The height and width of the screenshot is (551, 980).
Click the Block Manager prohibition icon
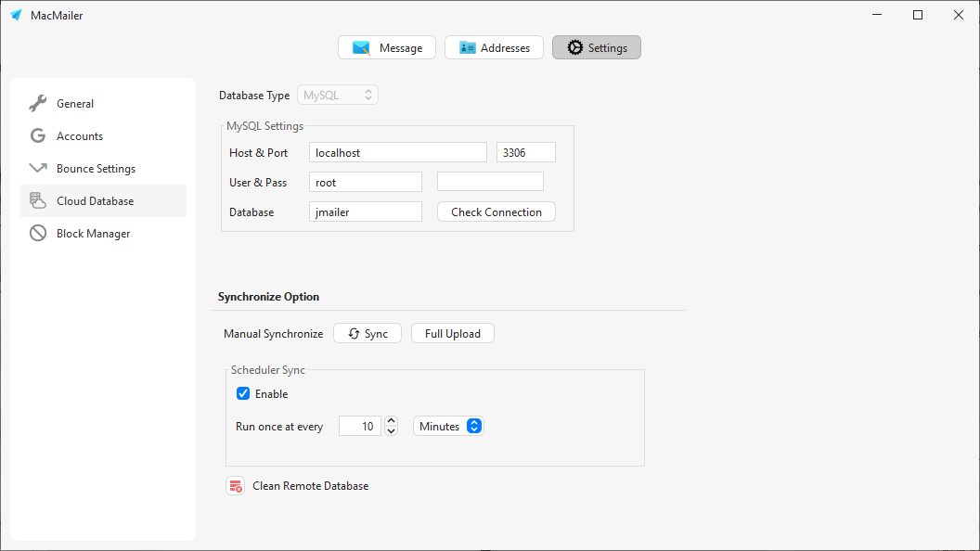[x=38, y=234]
